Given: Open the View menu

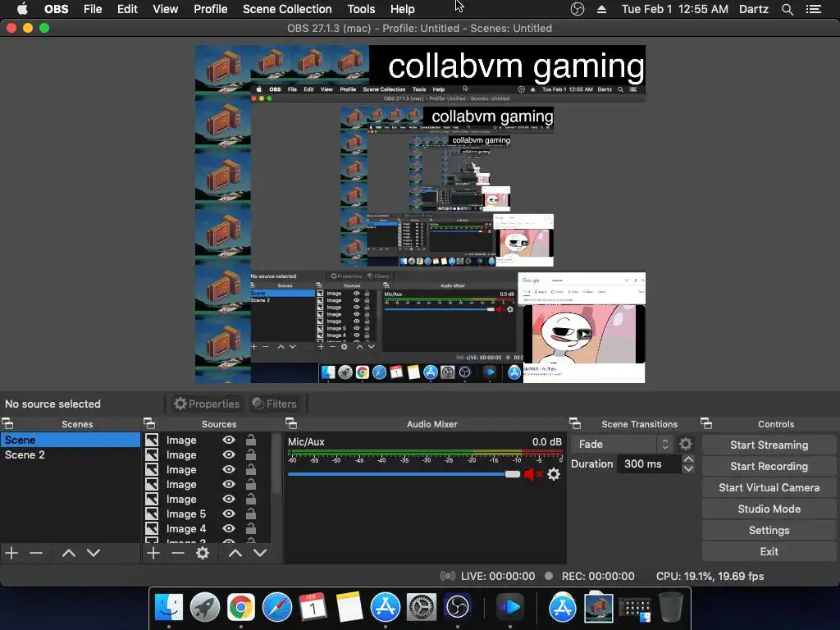Looking at the screenshot, I should [166, 9].
